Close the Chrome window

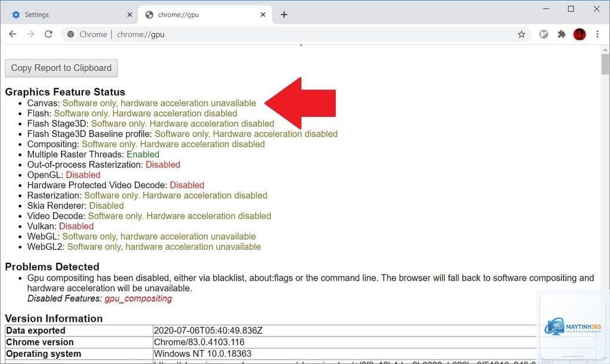coord(596,8)
